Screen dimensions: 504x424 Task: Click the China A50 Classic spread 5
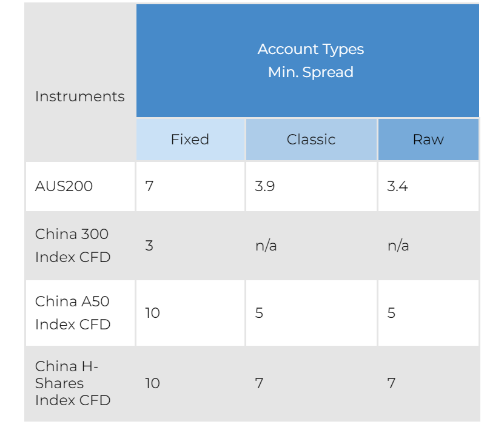click(x=259, y=313)
